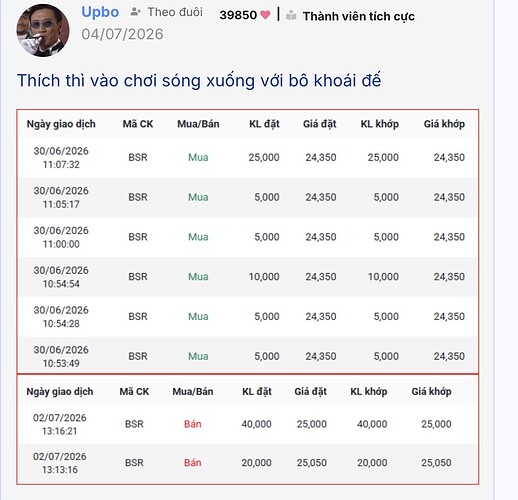
Task: Follow the user via the Theo đuôi text
Action: [175, 12]
